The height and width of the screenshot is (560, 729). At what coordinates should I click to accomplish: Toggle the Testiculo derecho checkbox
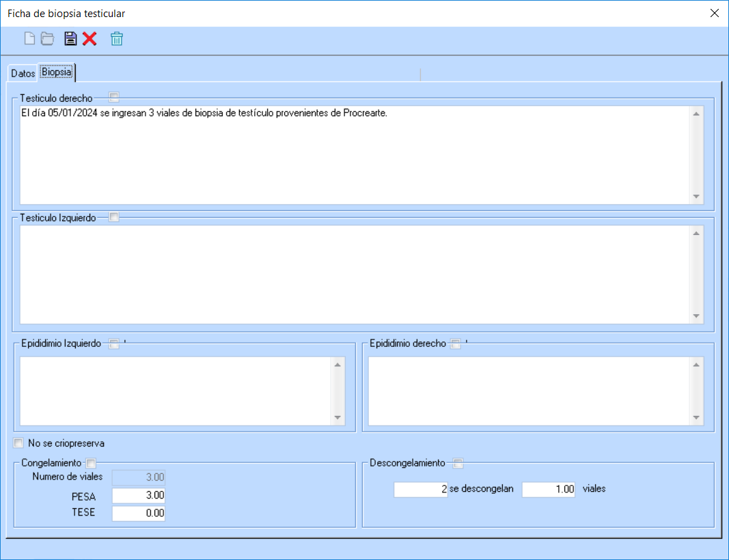point(114,97)
